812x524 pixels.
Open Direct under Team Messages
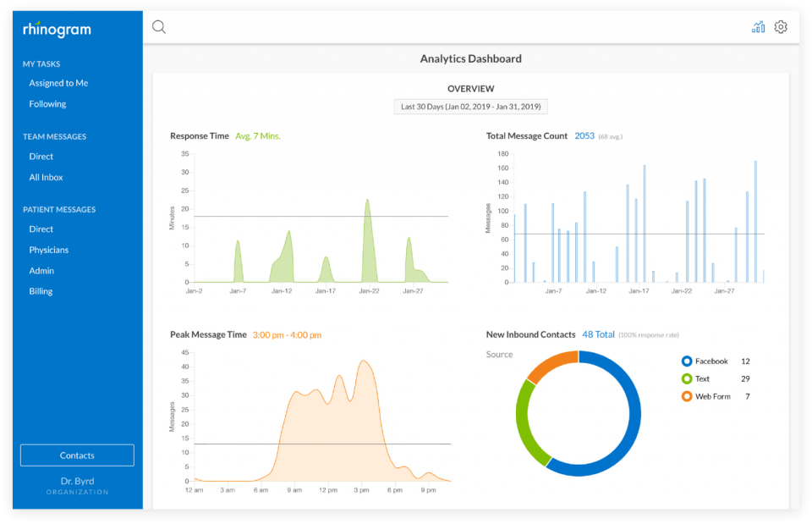pyautogui.click(x=41, y=156)
